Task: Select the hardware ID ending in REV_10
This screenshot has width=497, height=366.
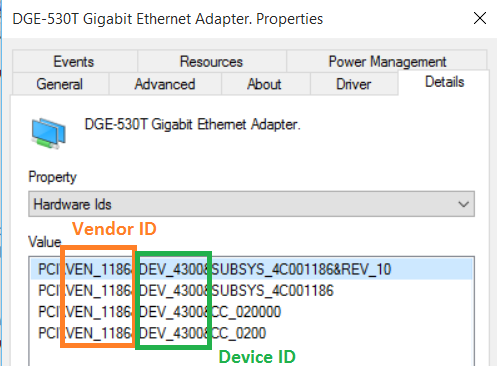Action: point(251,269)
